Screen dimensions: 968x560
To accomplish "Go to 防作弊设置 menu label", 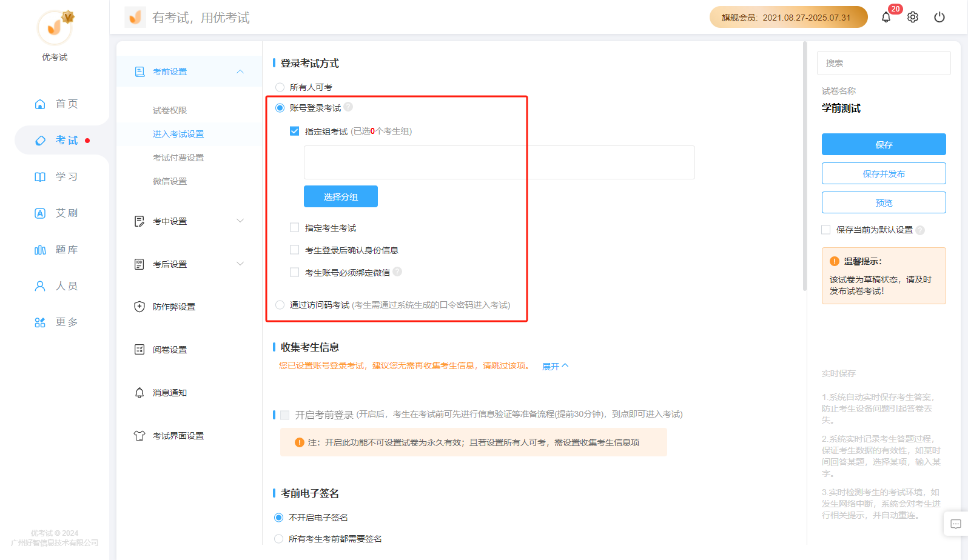I will pos(174,307).
